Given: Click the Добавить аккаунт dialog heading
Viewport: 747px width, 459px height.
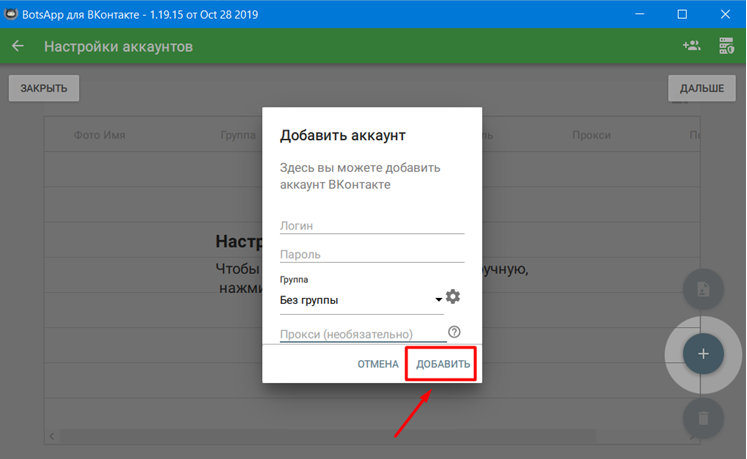Looking at the screenshot, I should (343, 135).
